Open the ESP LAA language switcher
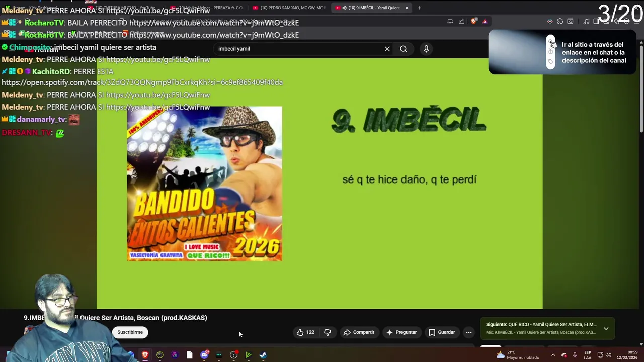Viewport: 644px width, 362px height. (x=588, y=355)
